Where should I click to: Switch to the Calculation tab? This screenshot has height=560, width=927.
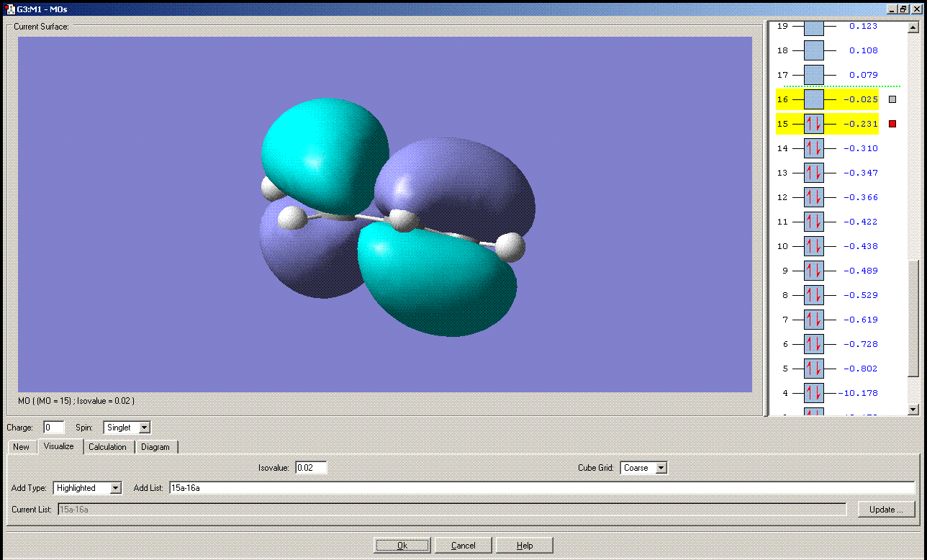click(107, 447)
